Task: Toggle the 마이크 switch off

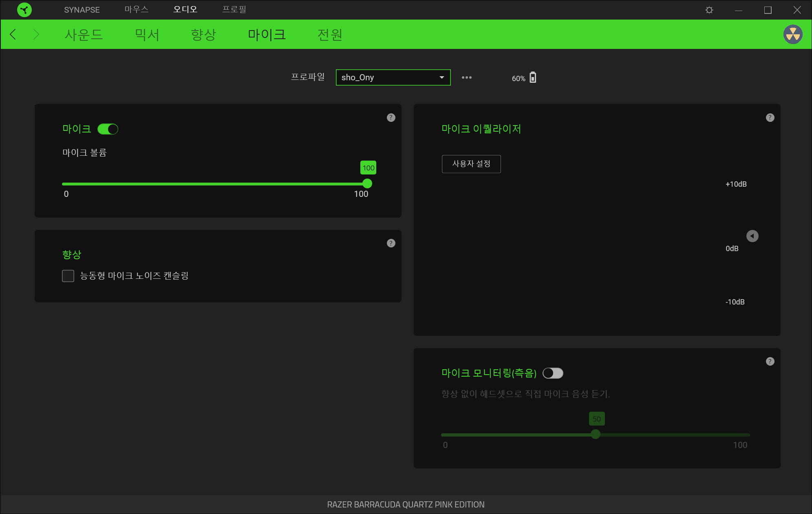Action: [108, 129]
